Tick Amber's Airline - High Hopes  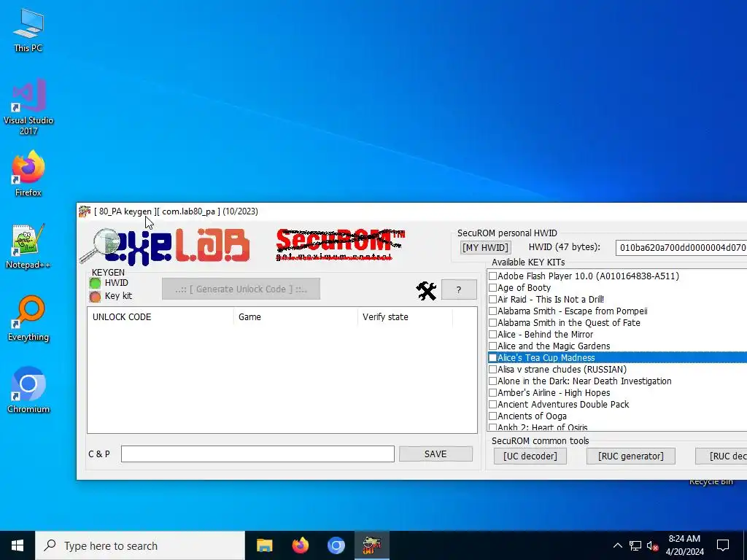[493, 393]
